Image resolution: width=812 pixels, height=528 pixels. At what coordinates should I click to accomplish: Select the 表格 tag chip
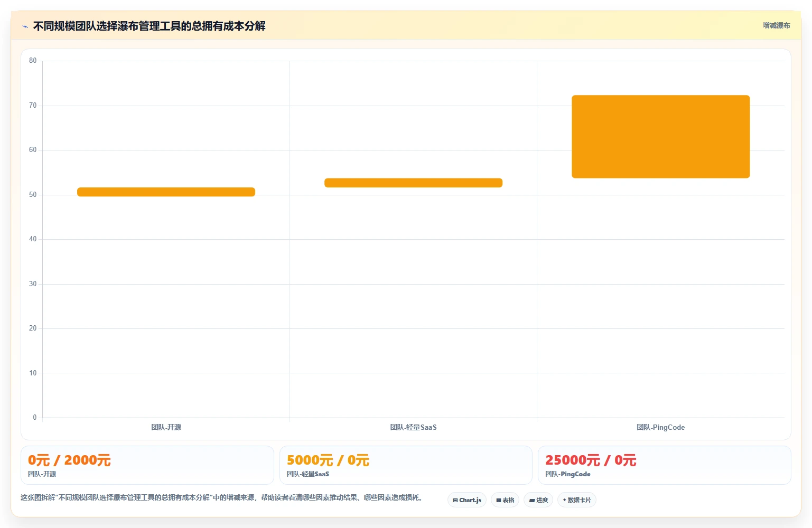505,500
